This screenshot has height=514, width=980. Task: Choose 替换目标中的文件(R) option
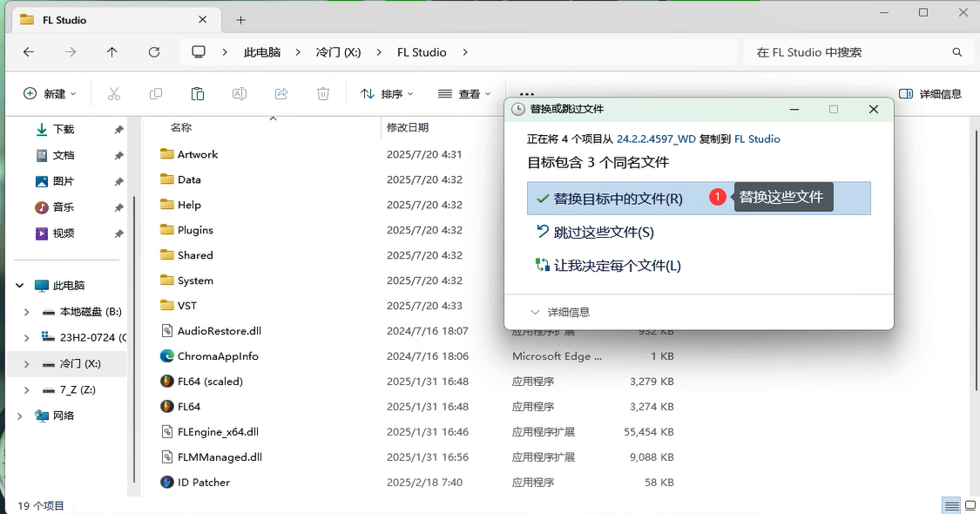point(699,199)
